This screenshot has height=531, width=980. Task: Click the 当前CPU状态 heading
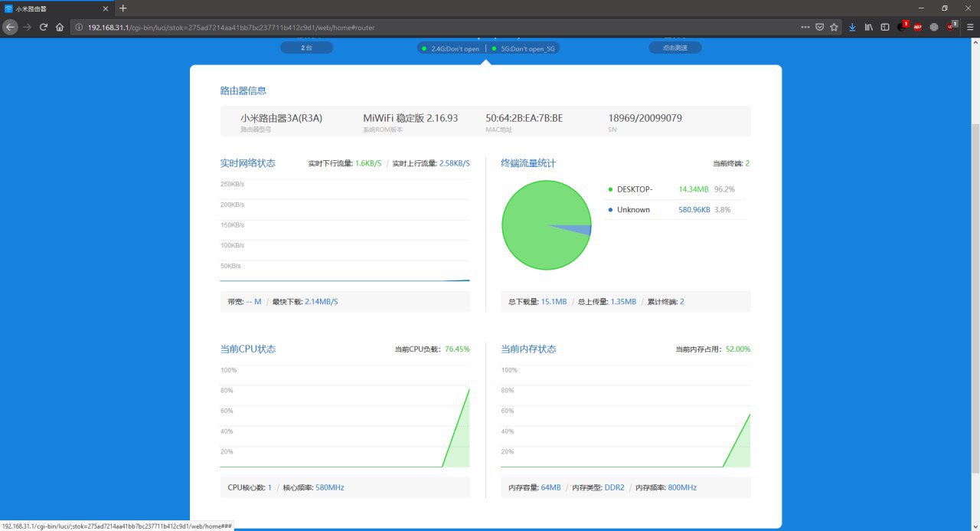tap(248, 349)
